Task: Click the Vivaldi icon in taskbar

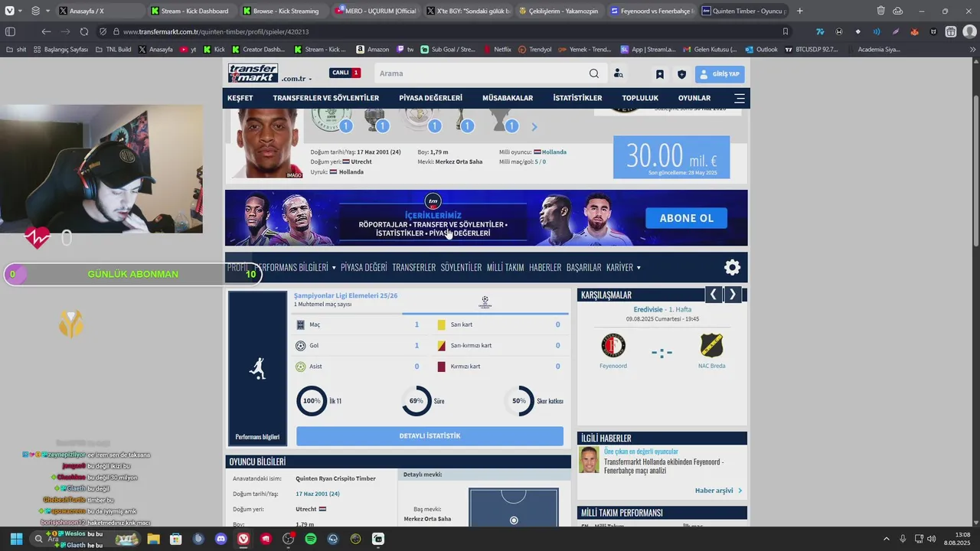Action: point(243,539)
